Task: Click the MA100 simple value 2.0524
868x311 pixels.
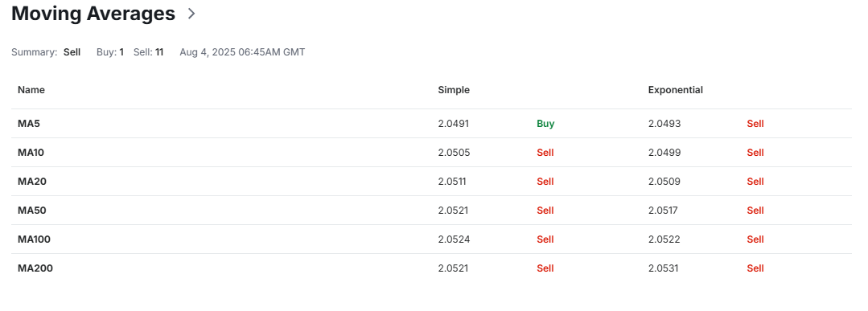Action: 454,239
